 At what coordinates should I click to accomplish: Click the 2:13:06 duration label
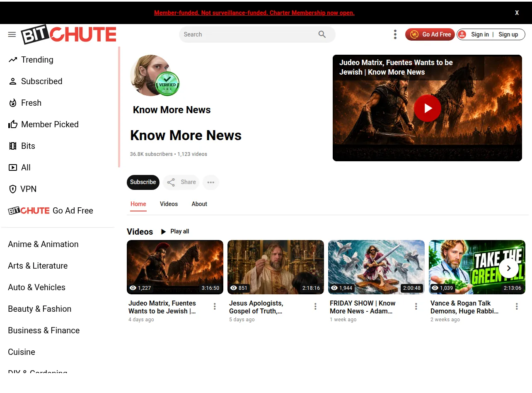513,288
